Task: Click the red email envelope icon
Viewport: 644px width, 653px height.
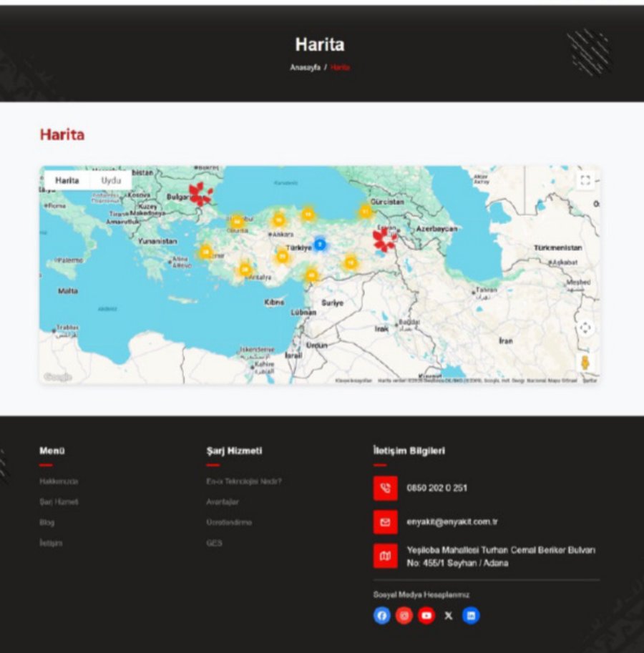Action: pyautogui.click(x=385, y=522)
